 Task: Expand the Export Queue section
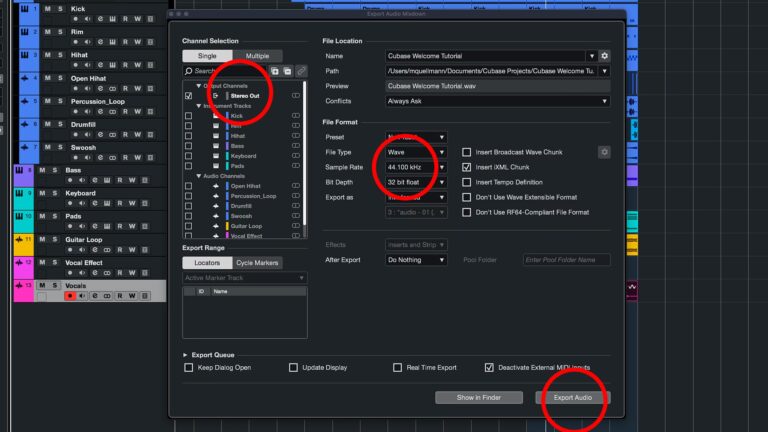coord(185,355)
